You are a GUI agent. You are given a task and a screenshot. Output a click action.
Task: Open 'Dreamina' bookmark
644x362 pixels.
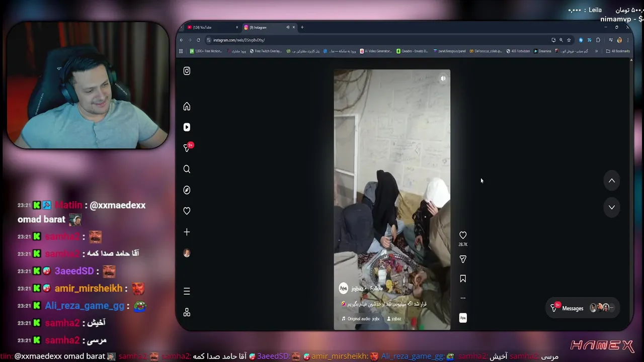542,51
